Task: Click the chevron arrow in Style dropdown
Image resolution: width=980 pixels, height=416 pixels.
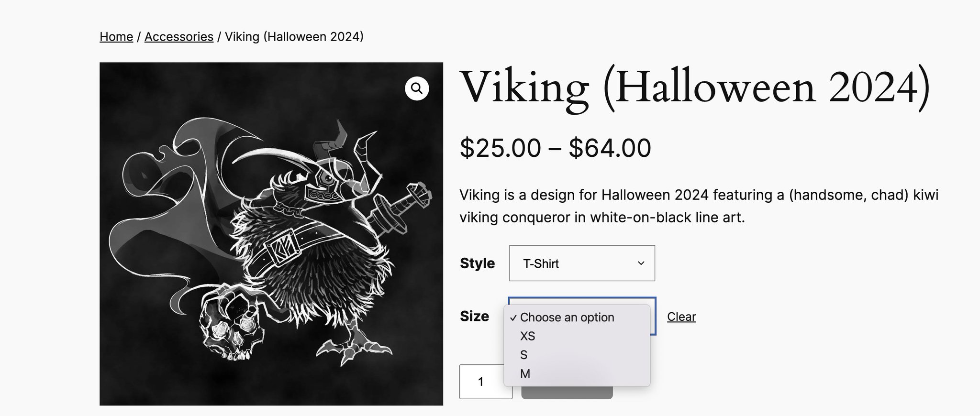Action: pos(641,263)
